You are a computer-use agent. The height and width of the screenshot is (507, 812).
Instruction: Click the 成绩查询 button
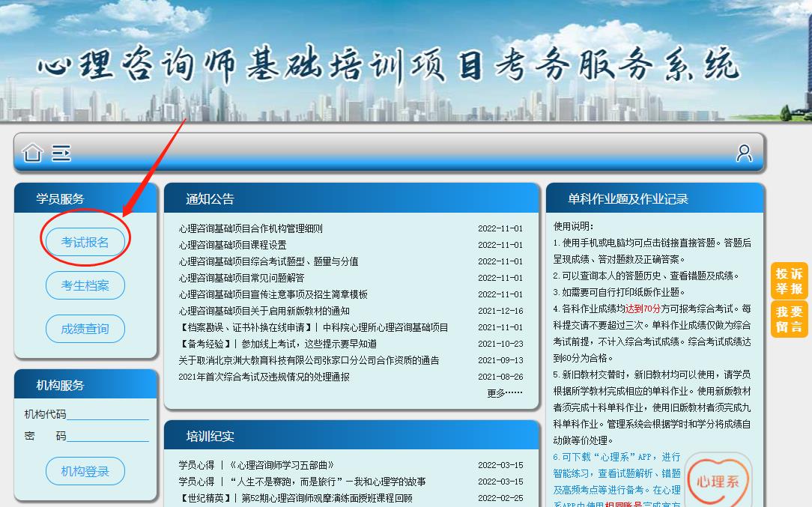[85, 329]
